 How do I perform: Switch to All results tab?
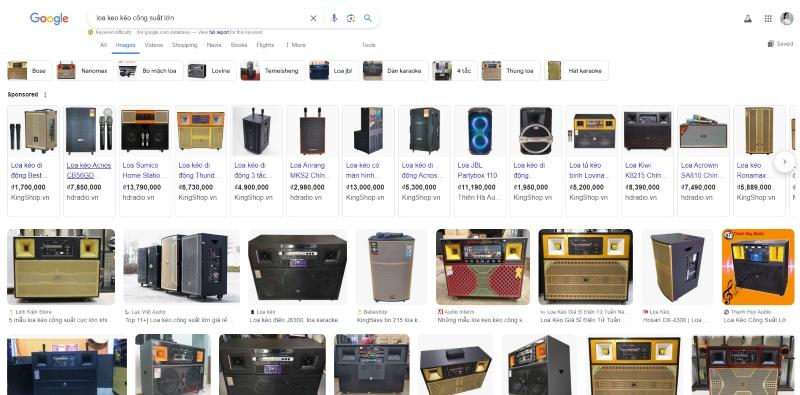click(x=104, y=45)
